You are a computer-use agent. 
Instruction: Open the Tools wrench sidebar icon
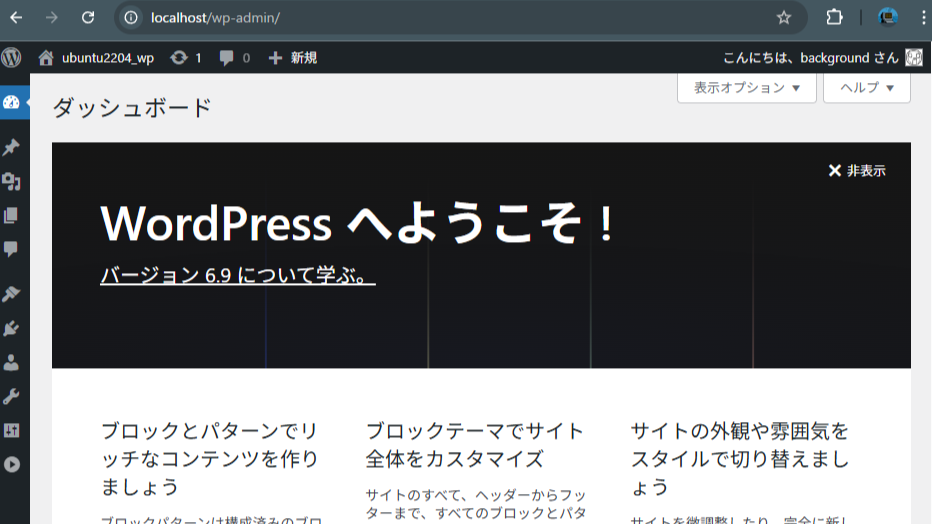point(12,396)
